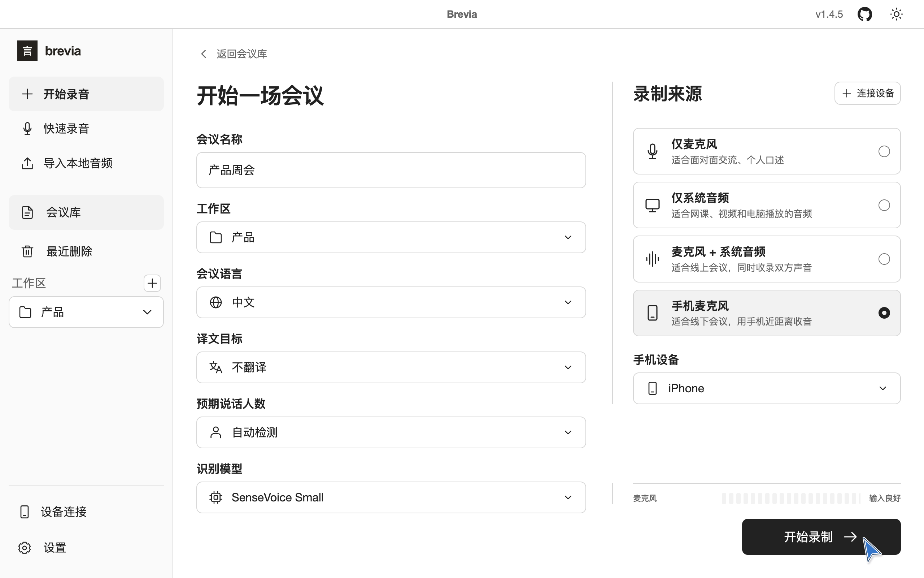The width and height of the screenshot is (924, 578).
Task: Click the waveform icon in 麦克风 + 系统音频 card
Action: (653, 259)
